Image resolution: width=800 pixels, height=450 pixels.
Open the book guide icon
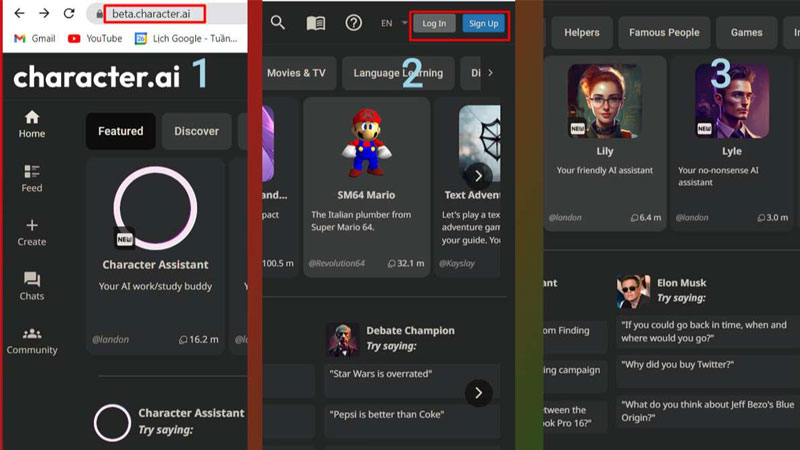[316, 23]
